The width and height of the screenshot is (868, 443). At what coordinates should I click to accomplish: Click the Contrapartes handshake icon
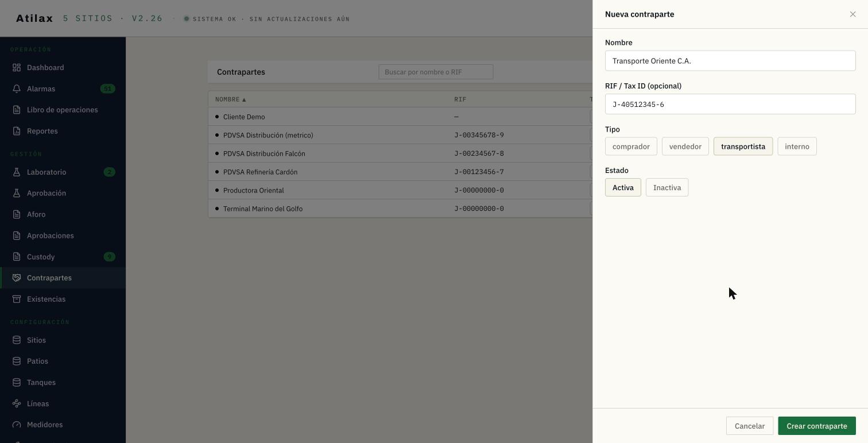[x=17, y=278]
